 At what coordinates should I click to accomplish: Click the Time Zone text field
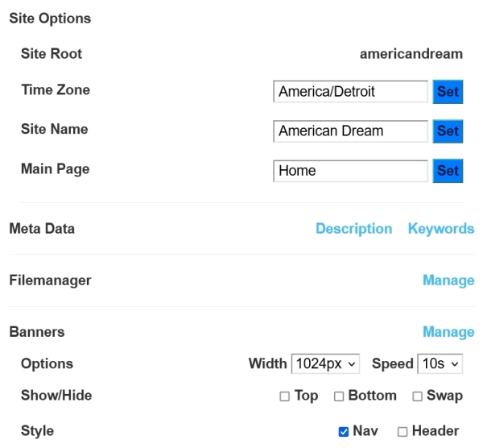click(x=350, y=92)
